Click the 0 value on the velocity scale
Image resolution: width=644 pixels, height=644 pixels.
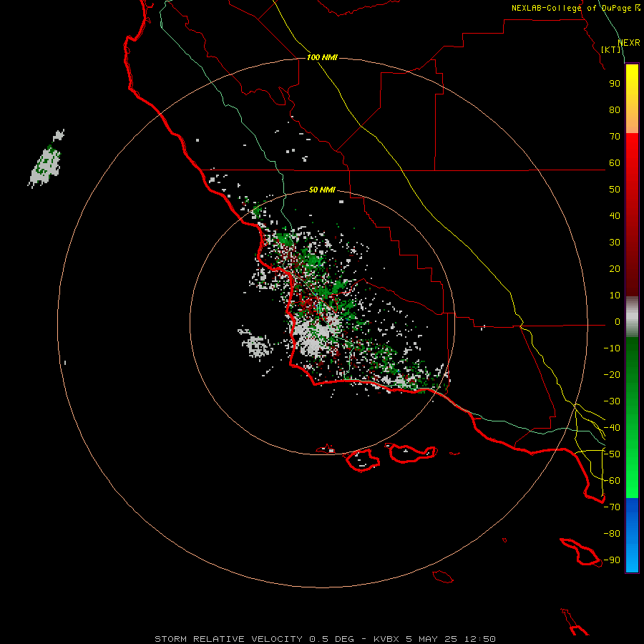618,322
